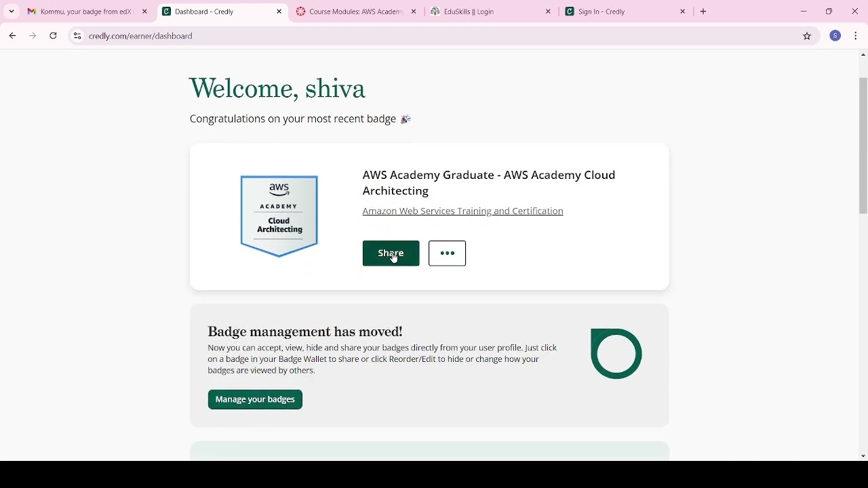Open the Chrome profile avatar

835,36
